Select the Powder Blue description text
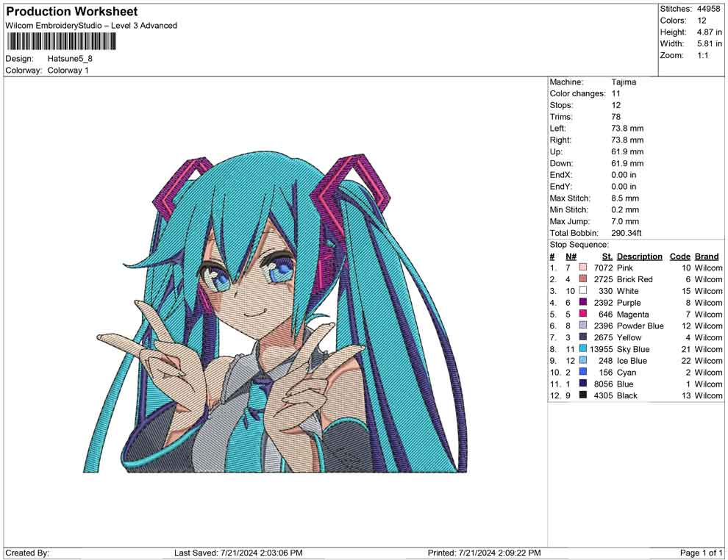 [640, 326]
